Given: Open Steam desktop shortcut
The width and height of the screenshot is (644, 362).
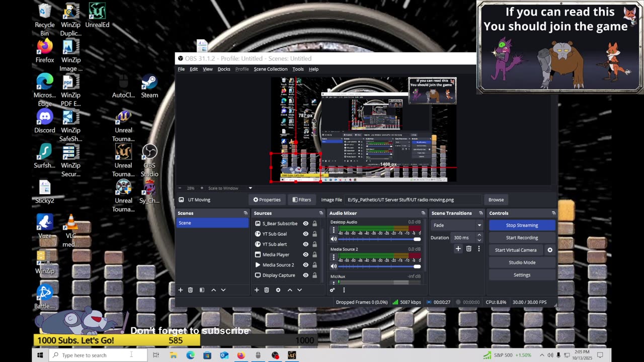Looking at the screenshot, I should (149, 86).
